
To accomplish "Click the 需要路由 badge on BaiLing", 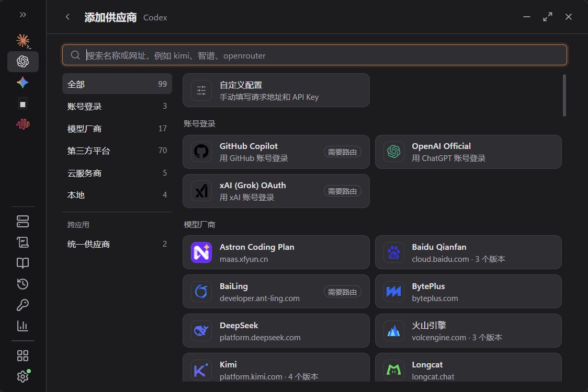I will tap(342, 292).
